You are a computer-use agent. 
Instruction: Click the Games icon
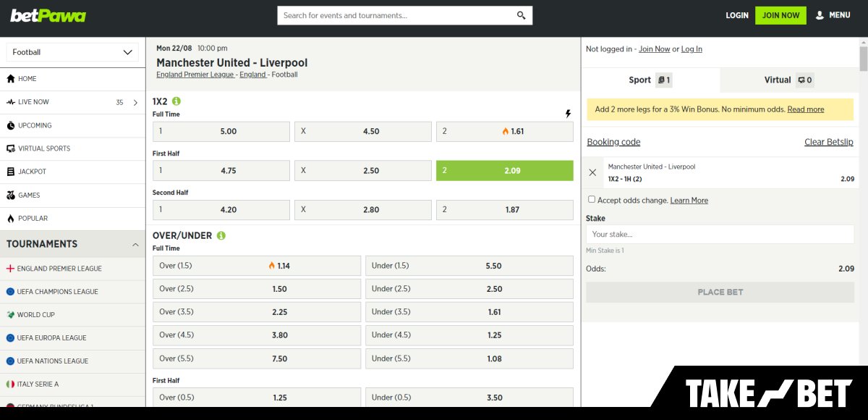(x=11, y=195)
